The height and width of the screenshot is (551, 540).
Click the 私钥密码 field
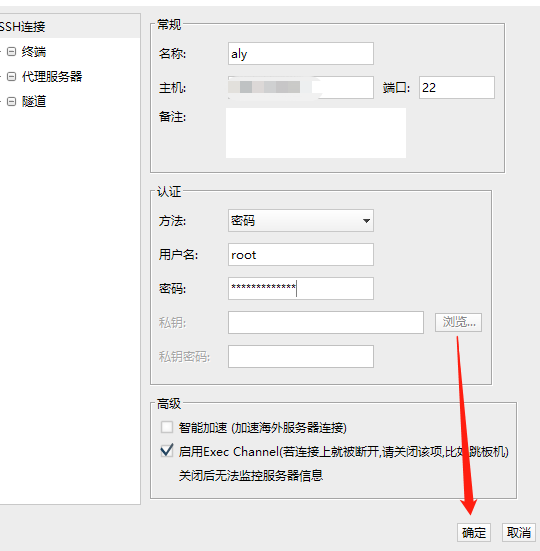tap(301, 356)
